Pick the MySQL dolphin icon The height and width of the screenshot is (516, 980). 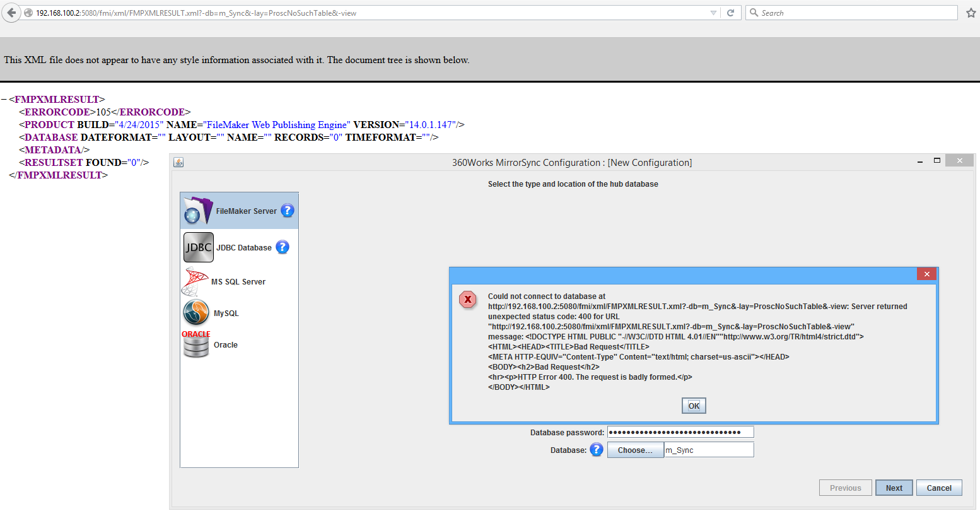(196, 312)
